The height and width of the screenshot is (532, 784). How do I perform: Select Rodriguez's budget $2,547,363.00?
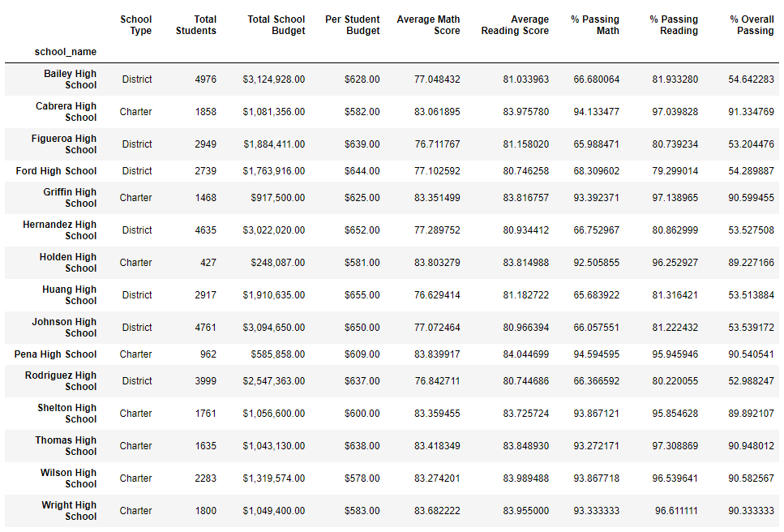point(274,381)
